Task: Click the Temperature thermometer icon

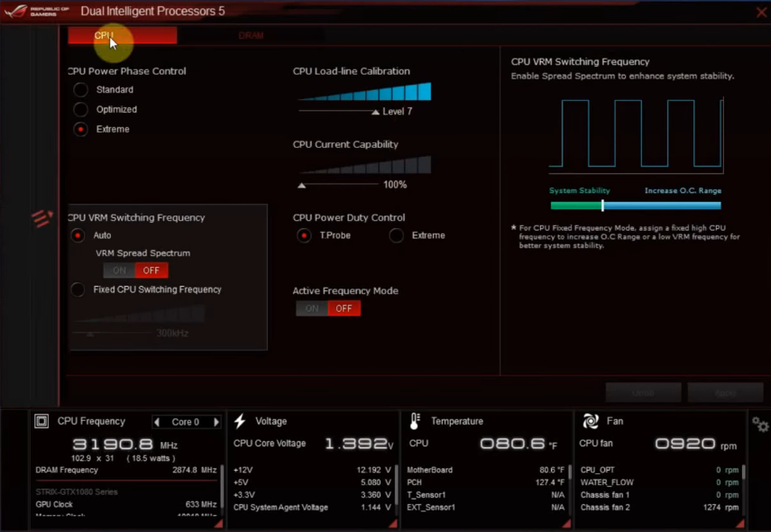Action: tap(415, 421)
